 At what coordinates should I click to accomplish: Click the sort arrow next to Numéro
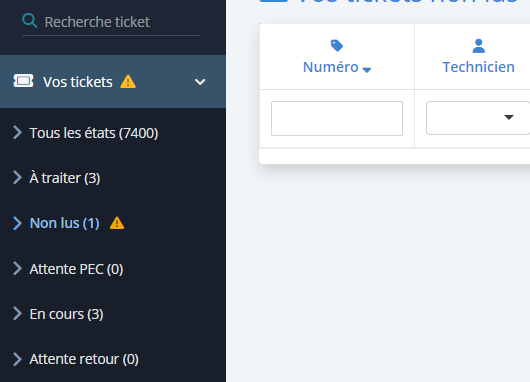point(367,70)
